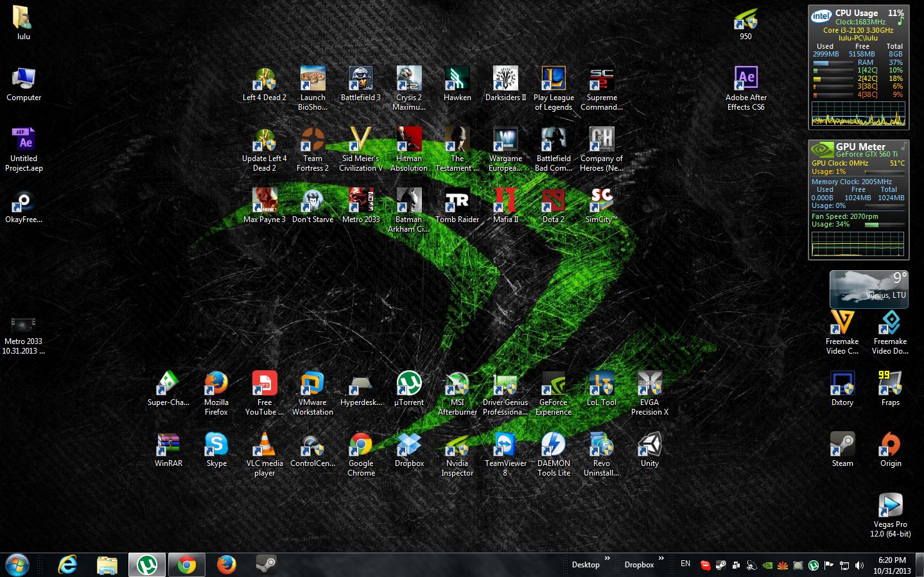Open Batman Arkham City icon
Screen dimensions: 924x577
[409, 211]
